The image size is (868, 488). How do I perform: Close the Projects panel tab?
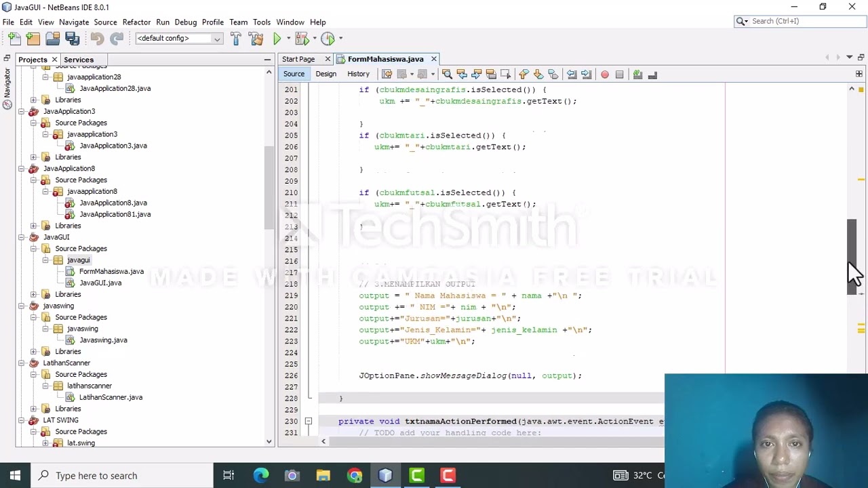[x=54, y=60]
